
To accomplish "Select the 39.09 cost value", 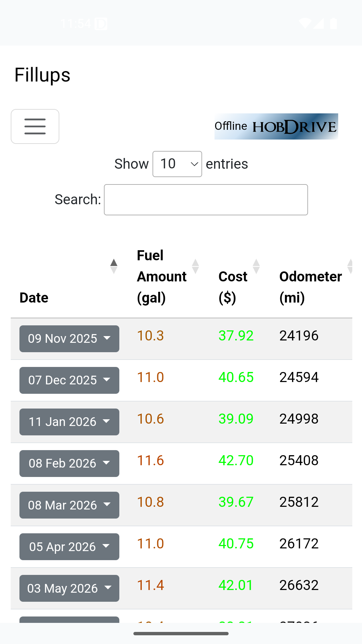I will pos(236,419).
